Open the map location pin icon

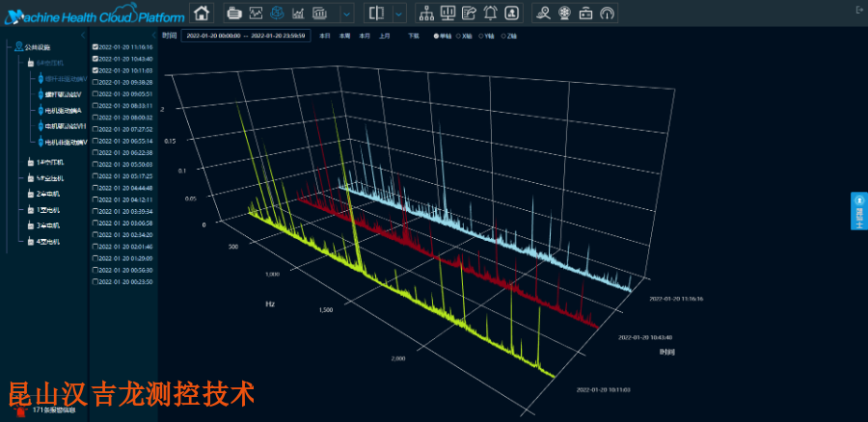tap(543, 13)
